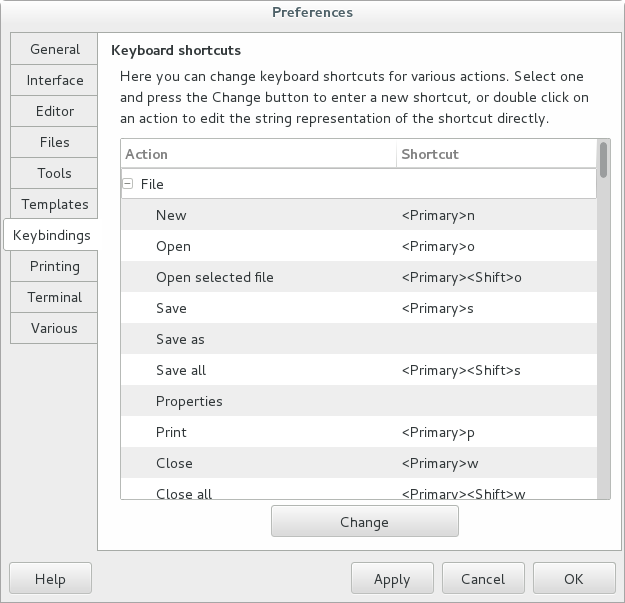The image size is (625, 603).
Task: Open the Tools preferences tab
Action: (x=54, y=173)
